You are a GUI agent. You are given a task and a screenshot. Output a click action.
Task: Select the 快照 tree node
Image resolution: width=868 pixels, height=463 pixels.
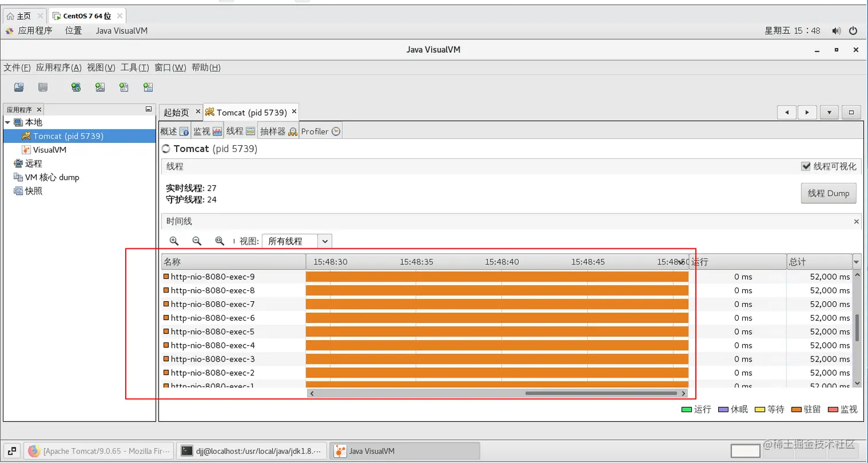[x=33, y=191]
